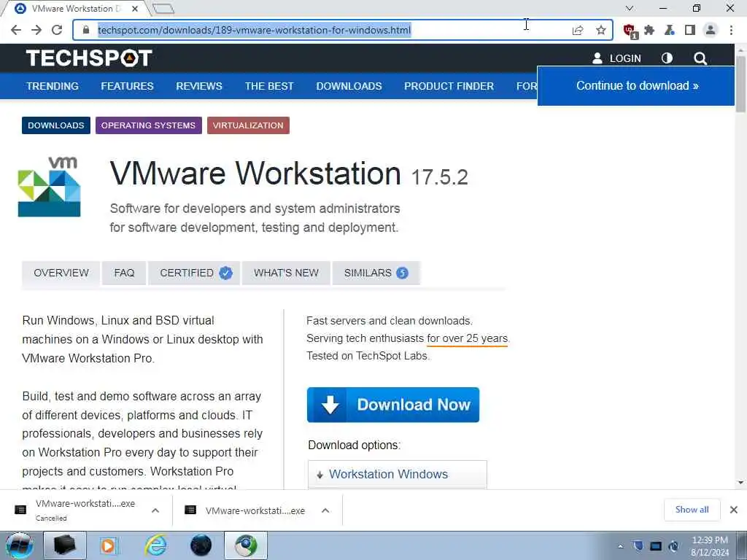The width and height of the screenshot is (747, 560).
Task: Switch to the FAQ tab
Action: 124,273
